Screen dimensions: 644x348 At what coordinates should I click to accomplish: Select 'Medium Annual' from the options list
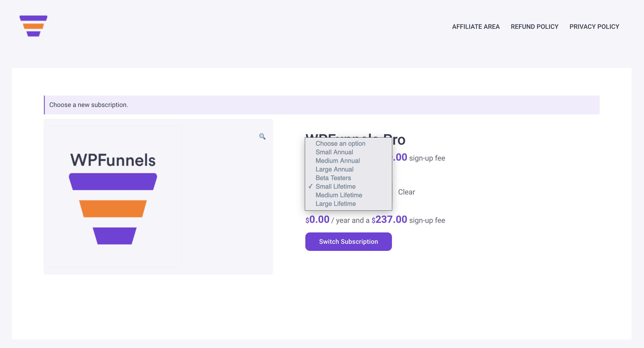(338, 160)
